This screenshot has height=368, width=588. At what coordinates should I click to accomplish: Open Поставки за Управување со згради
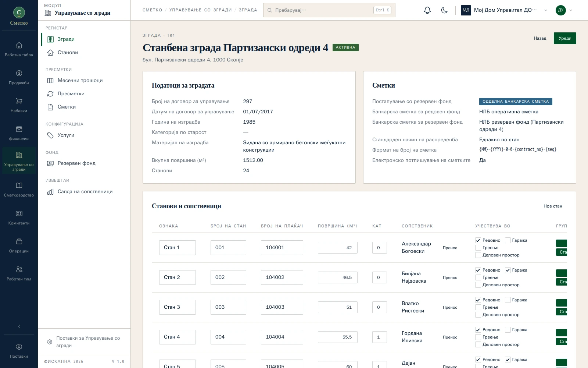coord(84,342)
